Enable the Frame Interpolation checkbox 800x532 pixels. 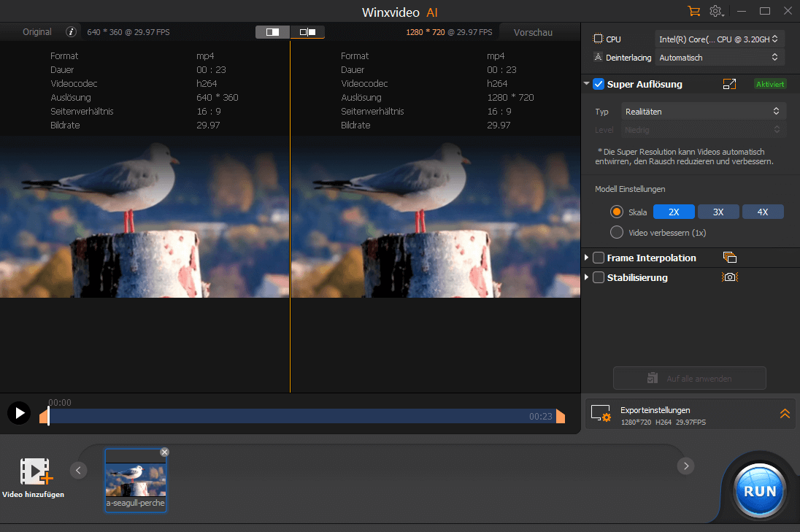(599, 257)
